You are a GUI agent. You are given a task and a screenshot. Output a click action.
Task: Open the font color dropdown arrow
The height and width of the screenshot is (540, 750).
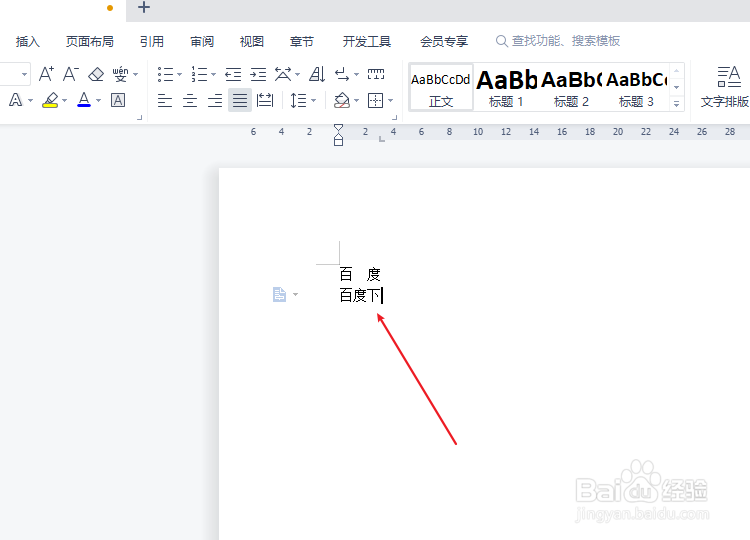coord(99,100)
